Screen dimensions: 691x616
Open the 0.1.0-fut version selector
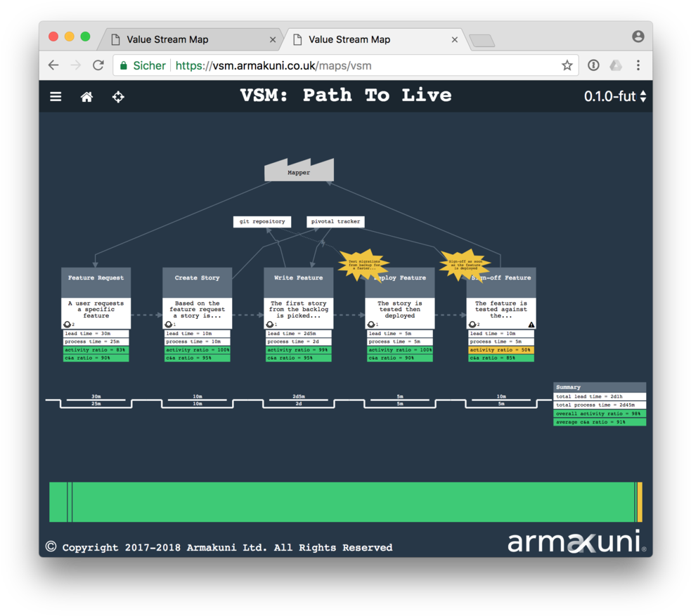611,97
